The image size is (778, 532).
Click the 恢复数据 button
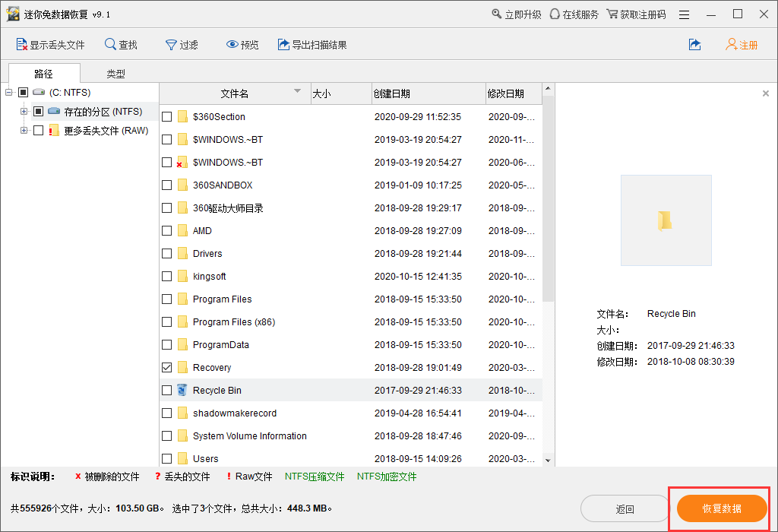click(x=722, y=508)
